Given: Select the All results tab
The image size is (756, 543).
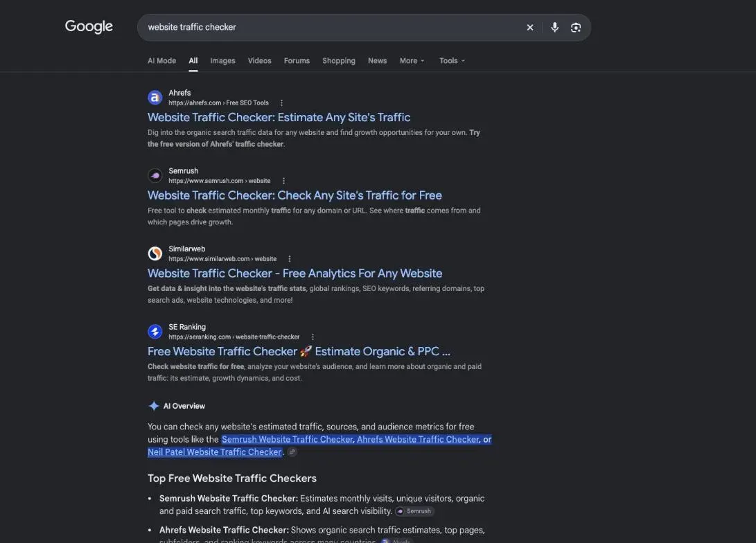Looking at the screenshot, I should tap(193, 61).
